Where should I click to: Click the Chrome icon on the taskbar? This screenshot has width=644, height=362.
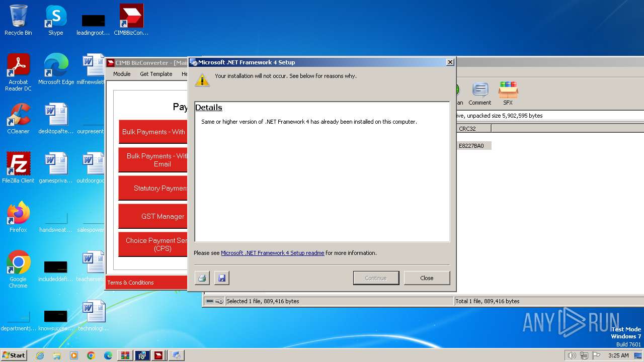coord(91,355)
